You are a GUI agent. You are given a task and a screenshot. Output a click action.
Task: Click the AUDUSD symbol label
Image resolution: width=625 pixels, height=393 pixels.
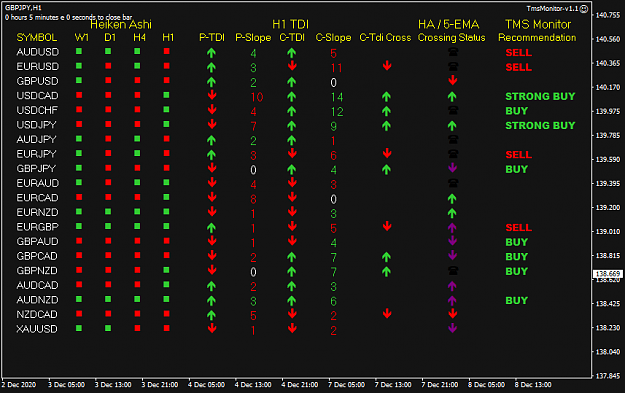pyautogui.click(x=37, y=52)
